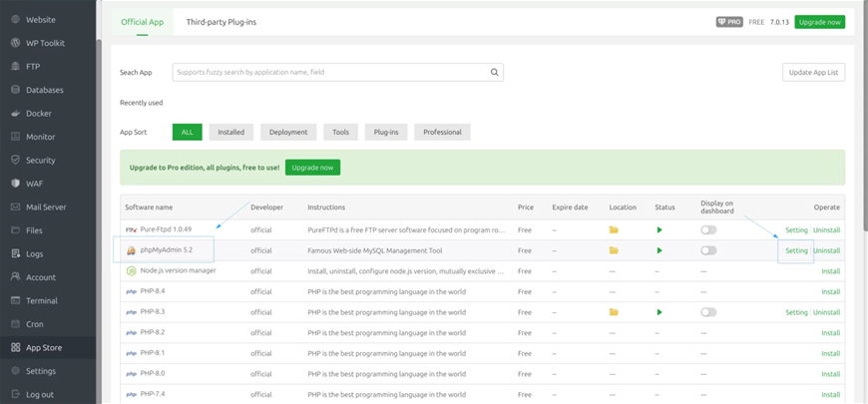
Task: Click the Node.js version manager icon
Action: coord(131,271)
